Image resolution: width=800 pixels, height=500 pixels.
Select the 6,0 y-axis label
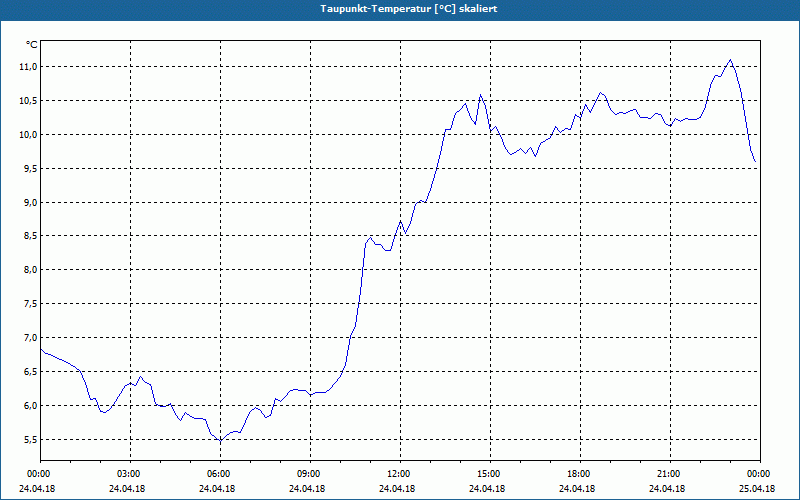tap(31, 406)
